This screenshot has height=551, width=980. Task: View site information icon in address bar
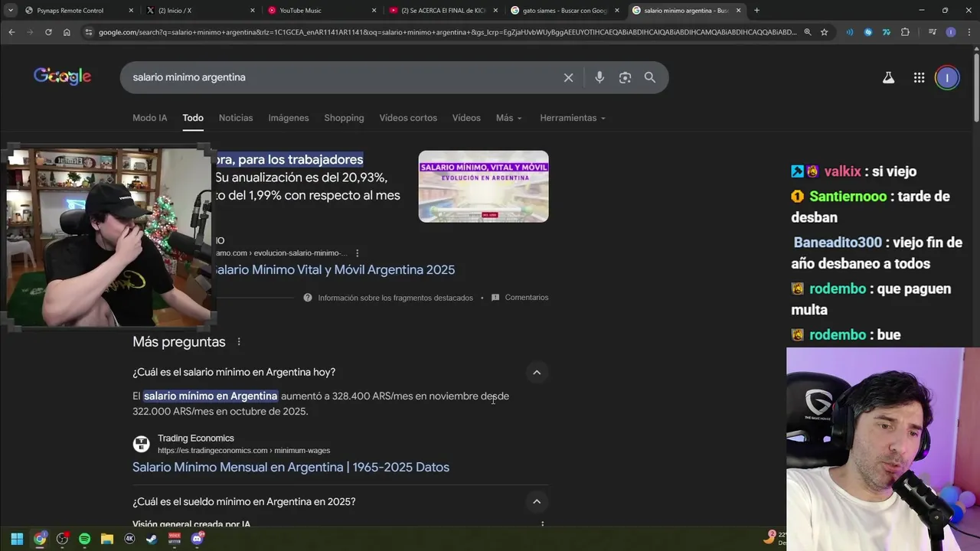point(89,32)
